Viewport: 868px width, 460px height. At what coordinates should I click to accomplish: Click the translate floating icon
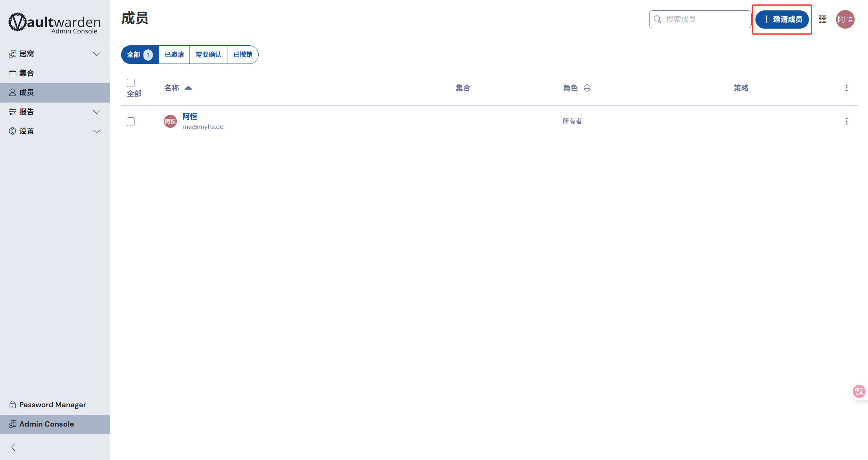[859, 391]
